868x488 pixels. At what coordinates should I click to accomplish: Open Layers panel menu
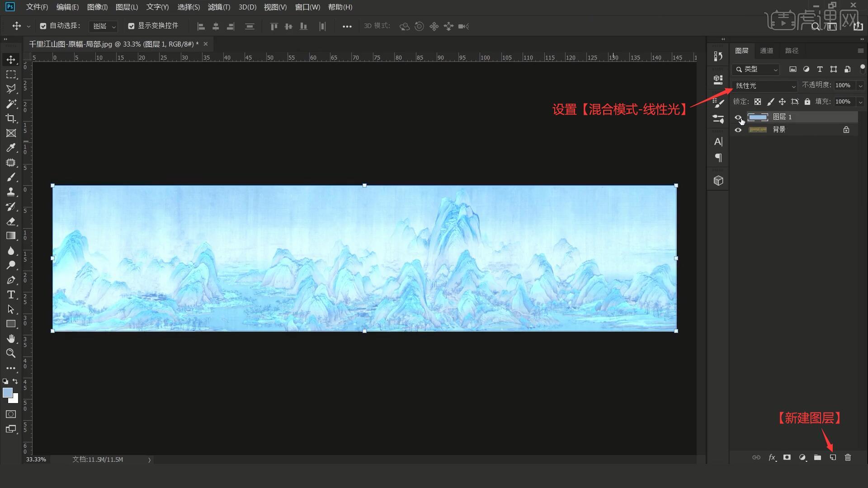coord(860,51)
